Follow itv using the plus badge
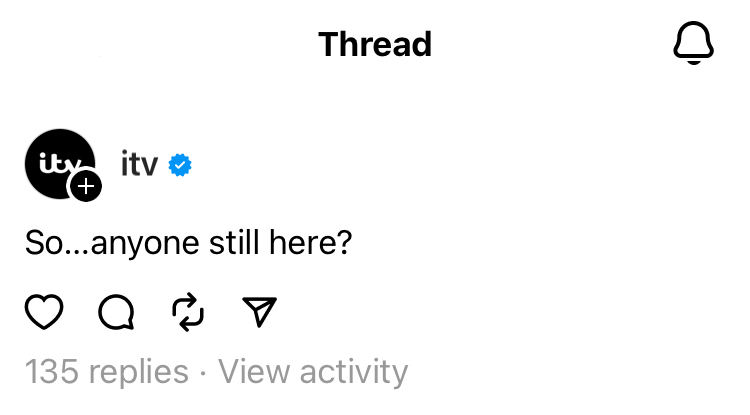The image size is (750, 415). pos(85,186)
